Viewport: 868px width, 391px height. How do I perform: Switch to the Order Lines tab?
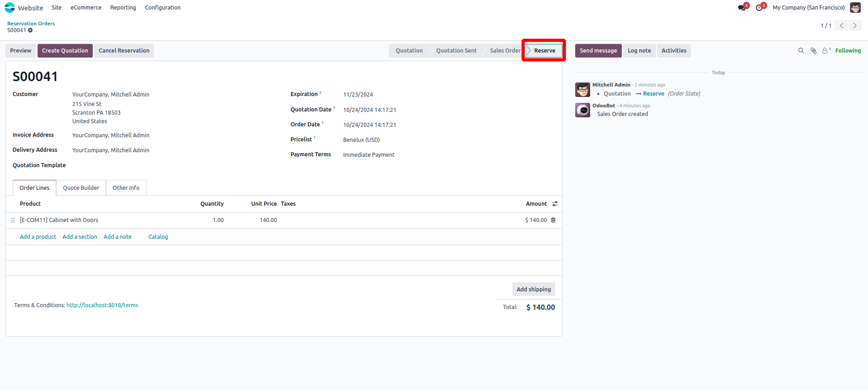34,188
